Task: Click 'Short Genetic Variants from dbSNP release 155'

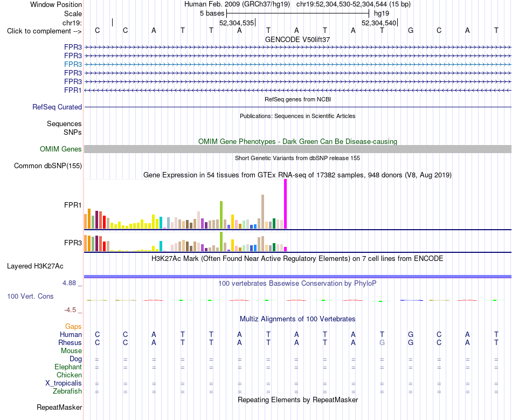Action: point(297,158)
